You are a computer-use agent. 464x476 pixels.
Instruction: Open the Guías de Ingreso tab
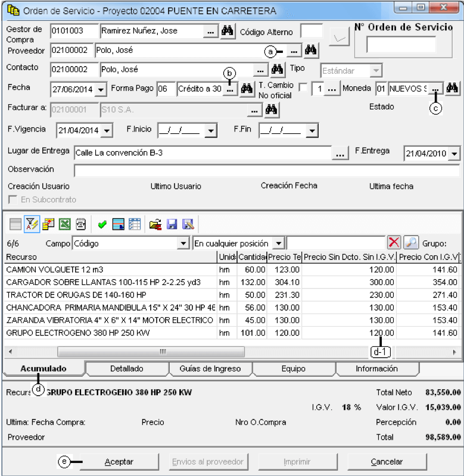click(x=210, y=368)
